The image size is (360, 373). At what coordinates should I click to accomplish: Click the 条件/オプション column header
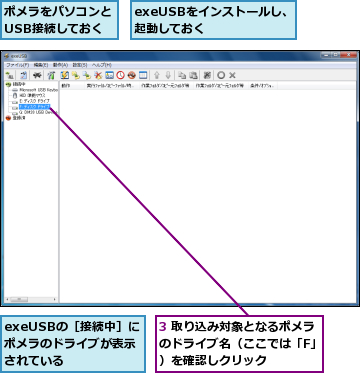pos(262,86)
